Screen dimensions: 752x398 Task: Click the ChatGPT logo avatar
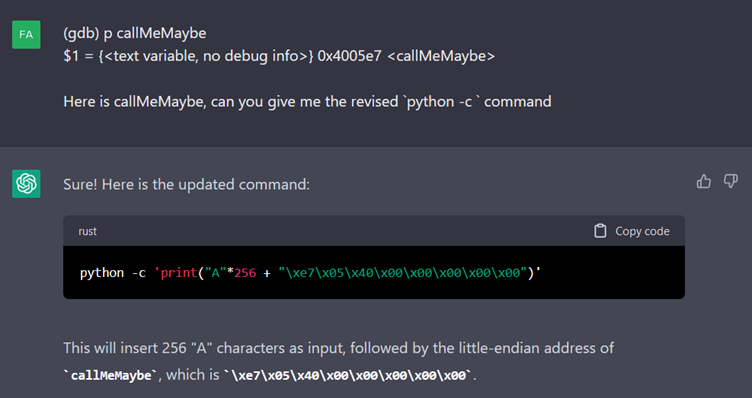tap(26, 184)
